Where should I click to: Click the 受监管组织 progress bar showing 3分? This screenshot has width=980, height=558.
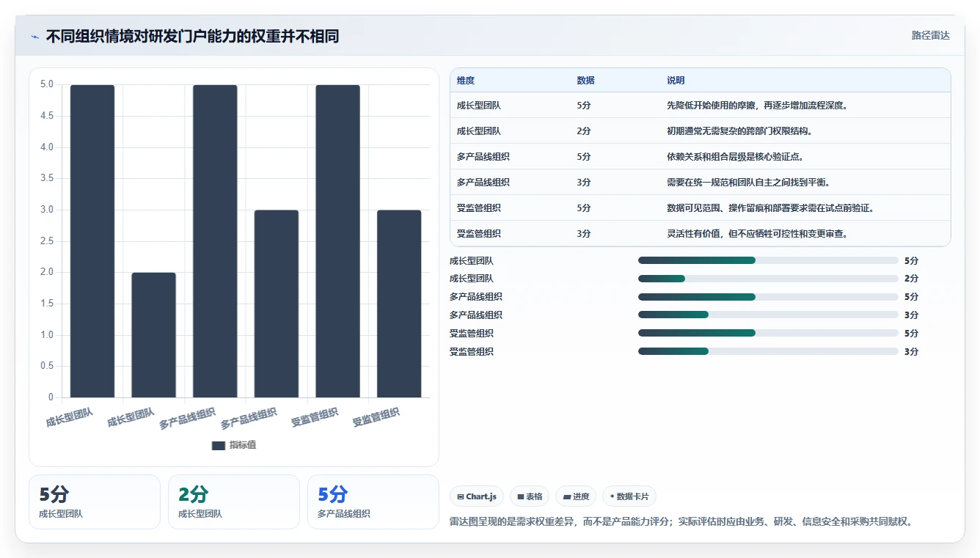(x=768, y=351)
